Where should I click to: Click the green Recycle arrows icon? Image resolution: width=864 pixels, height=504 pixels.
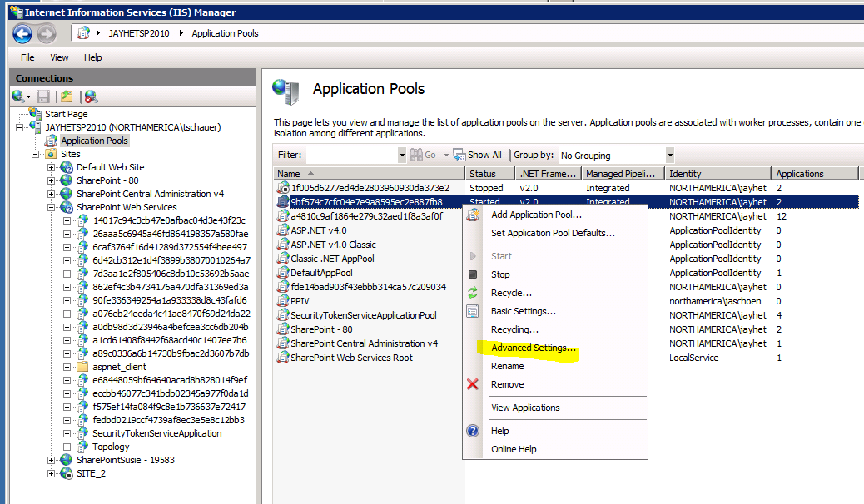(473, 293)
